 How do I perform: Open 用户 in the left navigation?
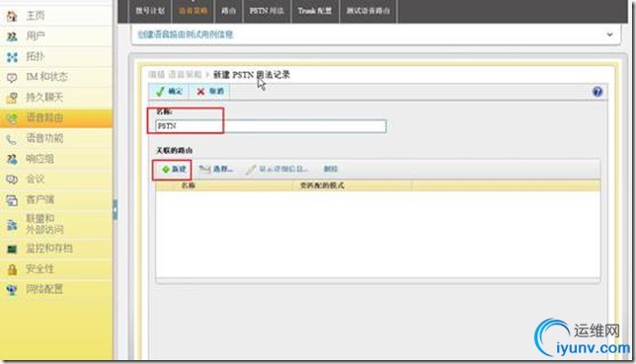point(56,36)
